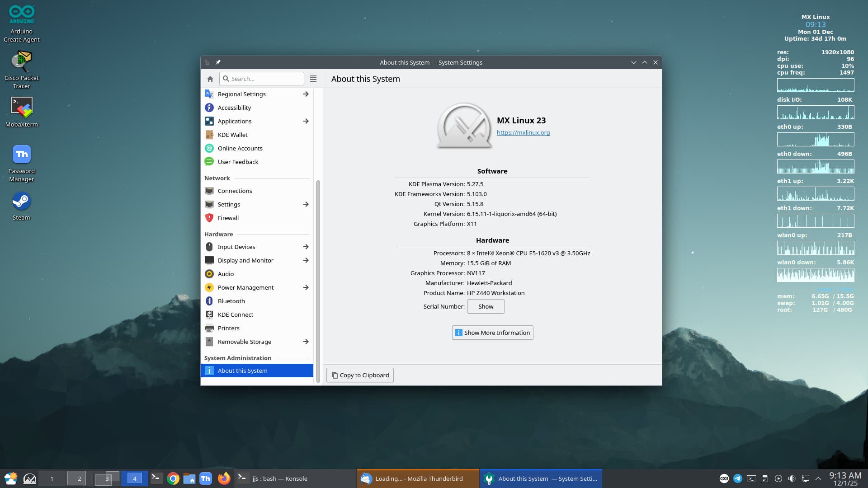The height and width of the screenshot is (488, 868).
Task: Toggle the pin icon in the titlebar
Action: (x=218, y=62)
